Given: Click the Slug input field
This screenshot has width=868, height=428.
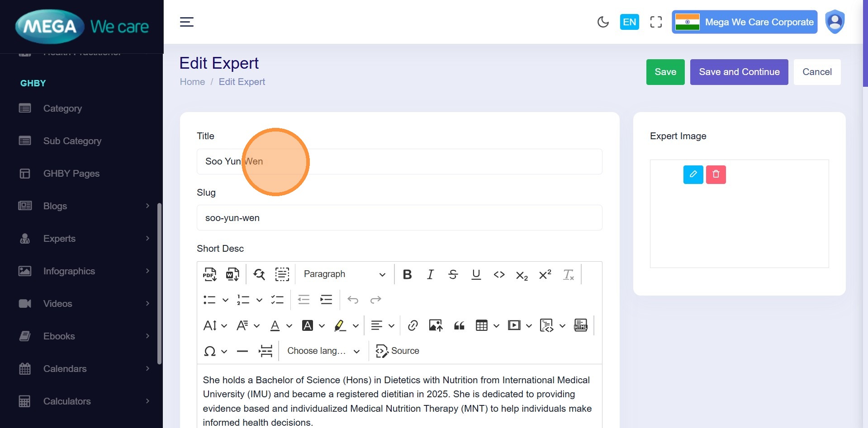Looking at the screenshot, I should (x=399, y=218).
